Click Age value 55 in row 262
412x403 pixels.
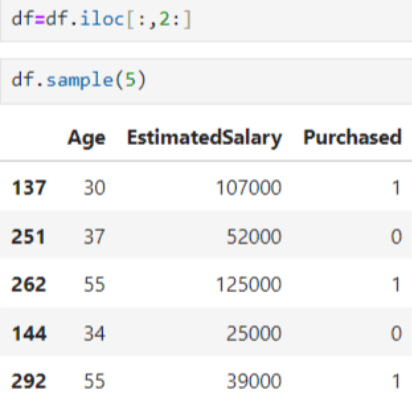point(95,285)
